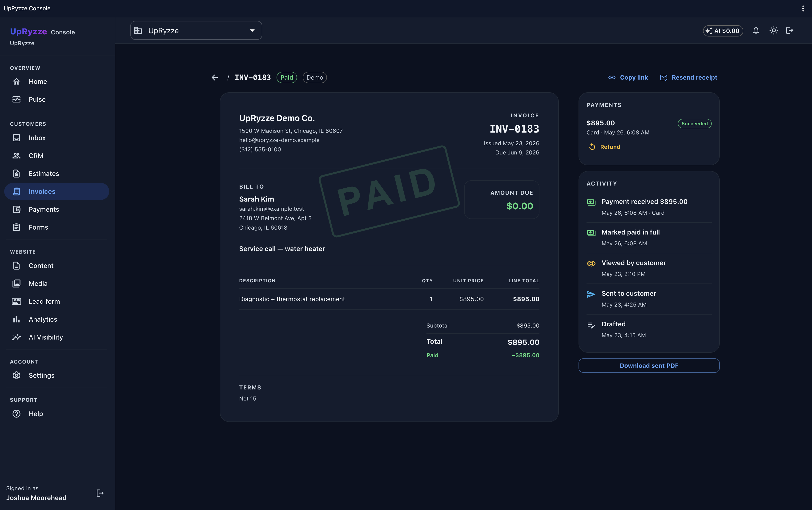Navigate to AI Visibility in sidebar
This screenshot has height=510, width=812.
(57, 337)
